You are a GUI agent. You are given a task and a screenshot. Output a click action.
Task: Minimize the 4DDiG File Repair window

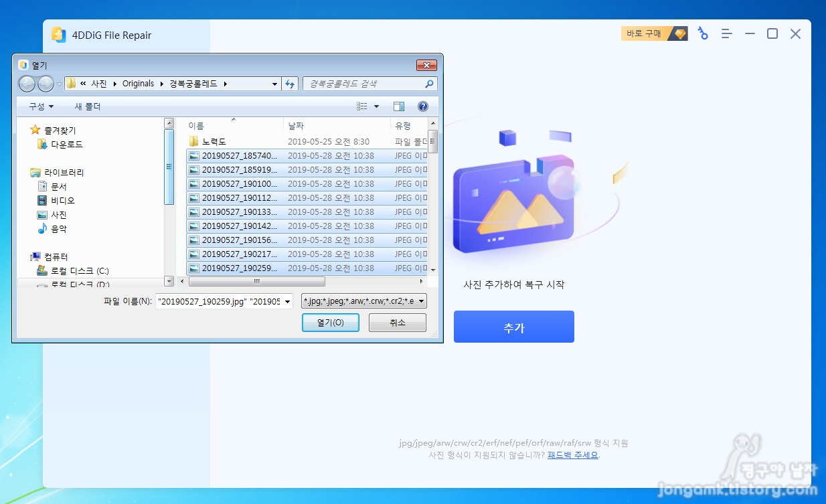[x=750, y=33]
